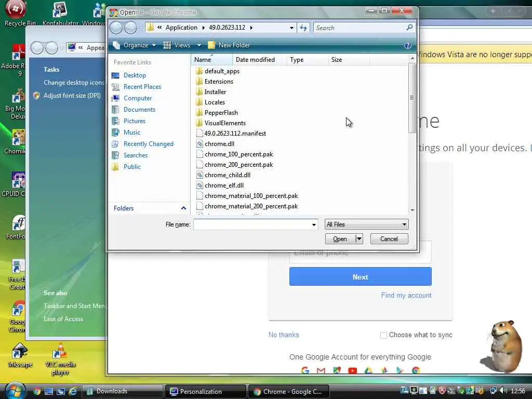Image resolution: width=532 pixels, height=399 pixels.
Task: Click Ease of Access in Personalization window
Action: (x=63, y=319)
